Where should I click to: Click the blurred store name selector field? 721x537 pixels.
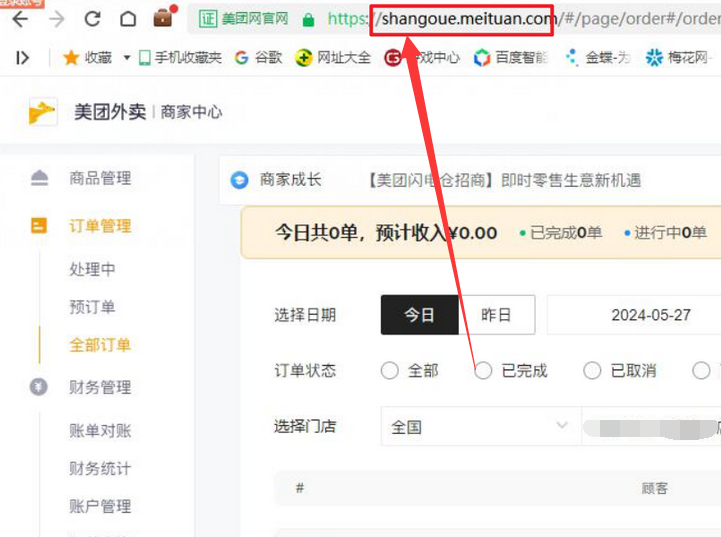(651, 426)
